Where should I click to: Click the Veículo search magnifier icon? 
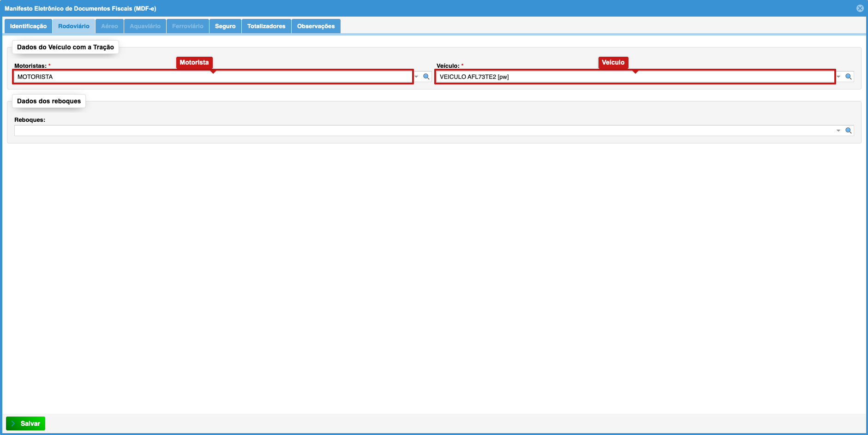tap(849, 77)
